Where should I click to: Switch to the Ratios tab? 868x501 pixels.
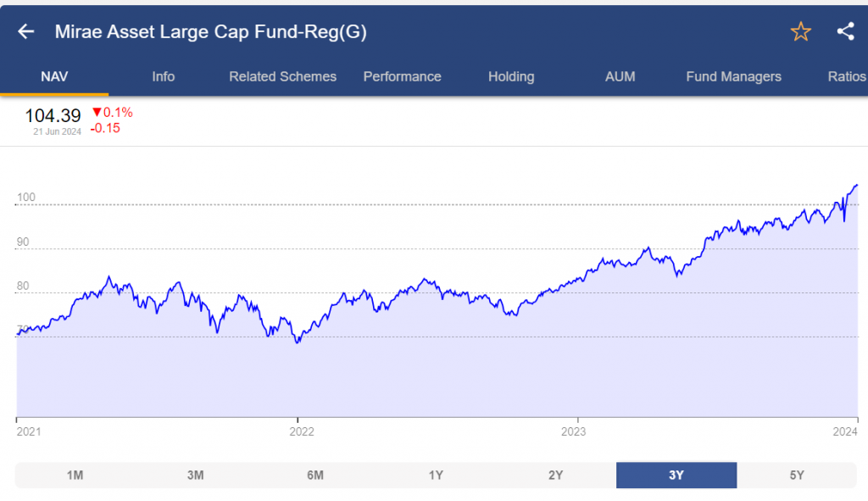[x=846, y=76]
